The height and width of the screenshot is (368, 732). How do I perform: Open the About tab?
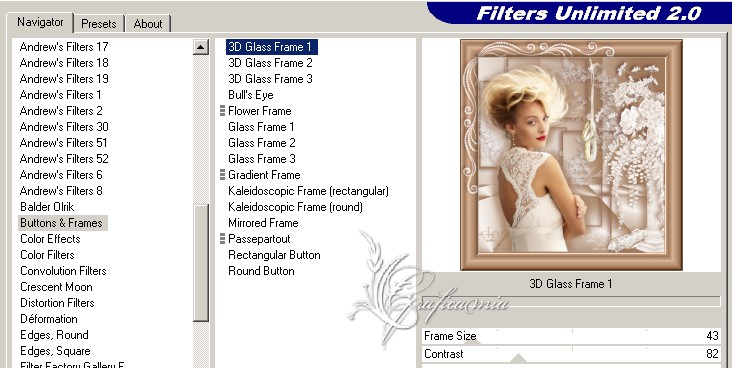coord(148,24)
